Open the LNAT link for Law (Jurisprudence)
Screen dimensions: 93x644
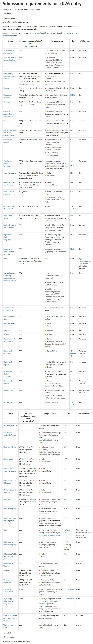[x=66, y=426]
